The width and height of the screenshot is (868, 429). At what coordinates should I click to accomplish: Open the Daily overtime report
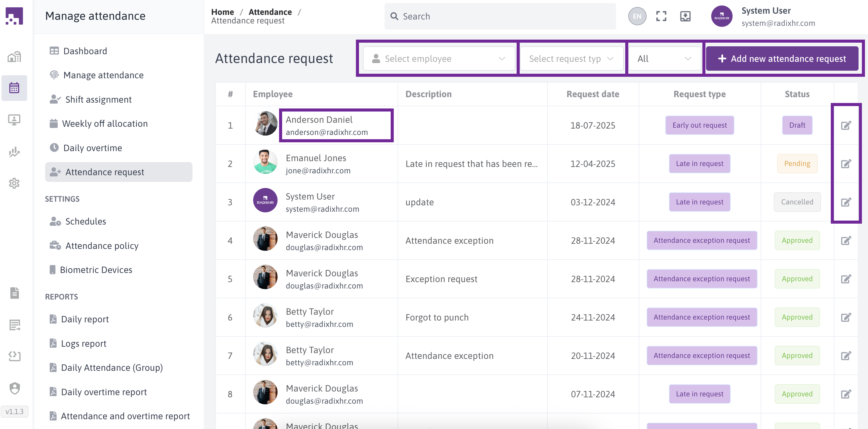pyautogui.click(x=104, y=392)
